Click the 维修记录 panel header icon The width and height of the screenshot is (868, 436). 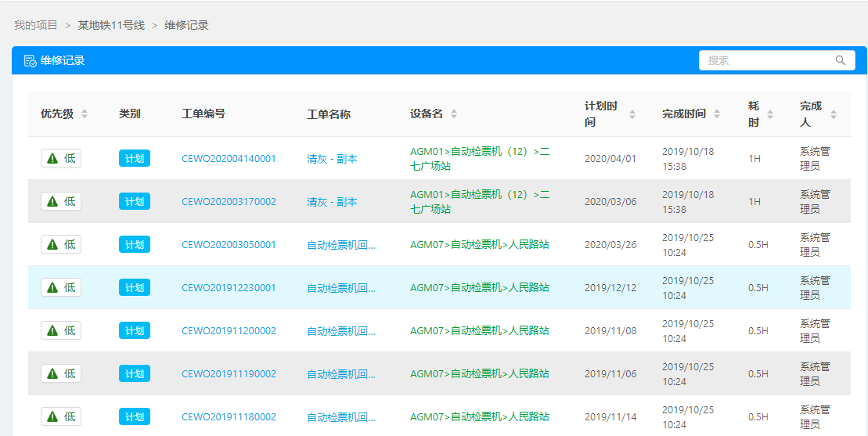click(30, 61)
